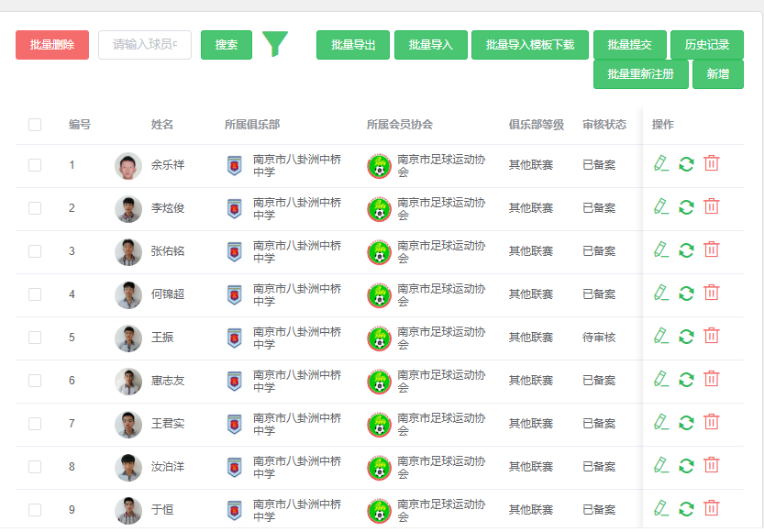Click refresh icon in 汝泊洋's row

point(686,466)
